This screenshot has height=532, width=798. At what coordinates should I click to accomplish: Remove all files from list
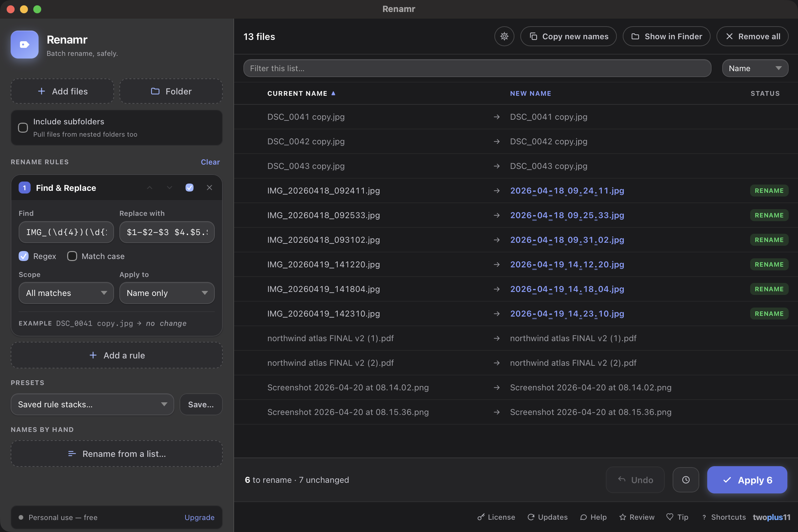(752, 36)
